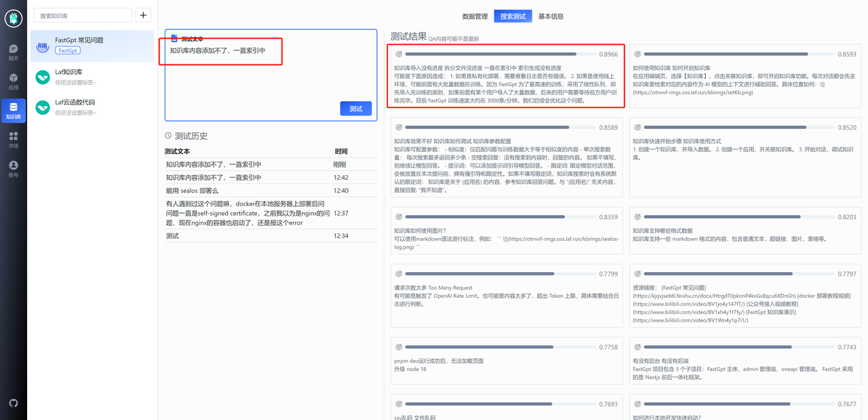Select the 搜索测试 tab
Image resolution: width=868 pixels, height=420 pixels.
tap(512, 16)
